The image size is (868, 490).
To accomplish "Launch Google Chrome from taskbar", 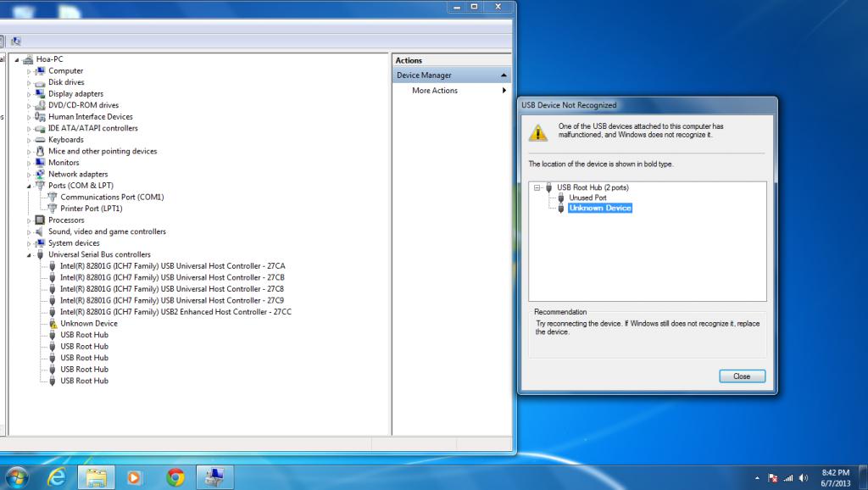I will (175, 477).
